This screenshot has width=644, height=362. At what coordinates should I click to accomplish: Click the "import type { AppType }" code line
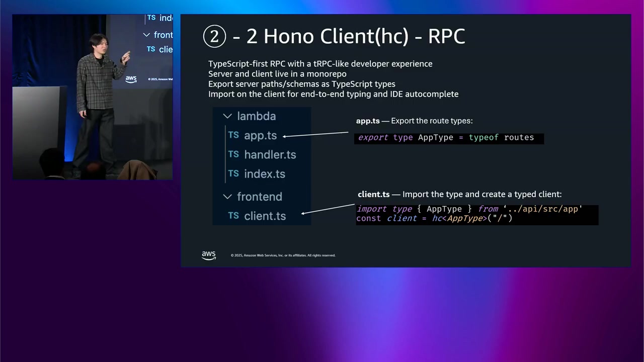coord(469,209)
